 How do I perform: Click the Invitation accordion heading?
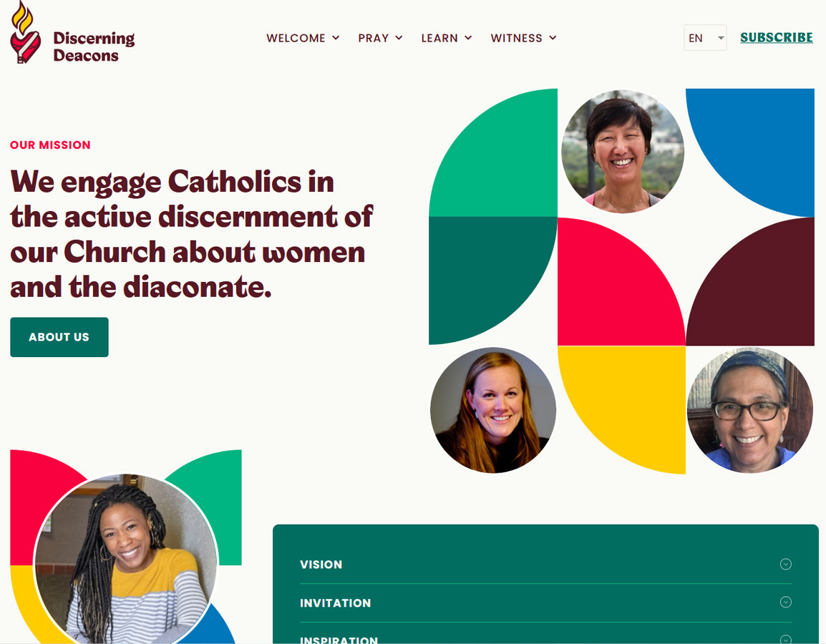(335, 603)
